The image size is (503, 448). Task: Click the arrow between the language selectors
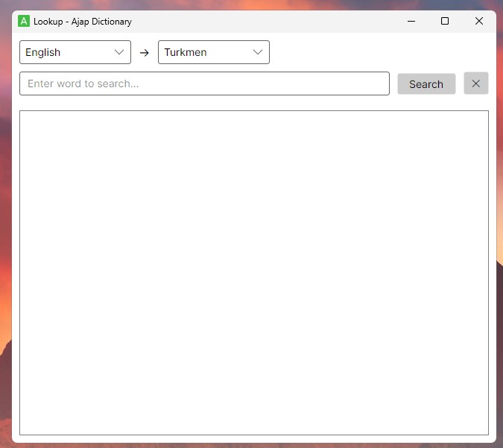coord(145,53)
